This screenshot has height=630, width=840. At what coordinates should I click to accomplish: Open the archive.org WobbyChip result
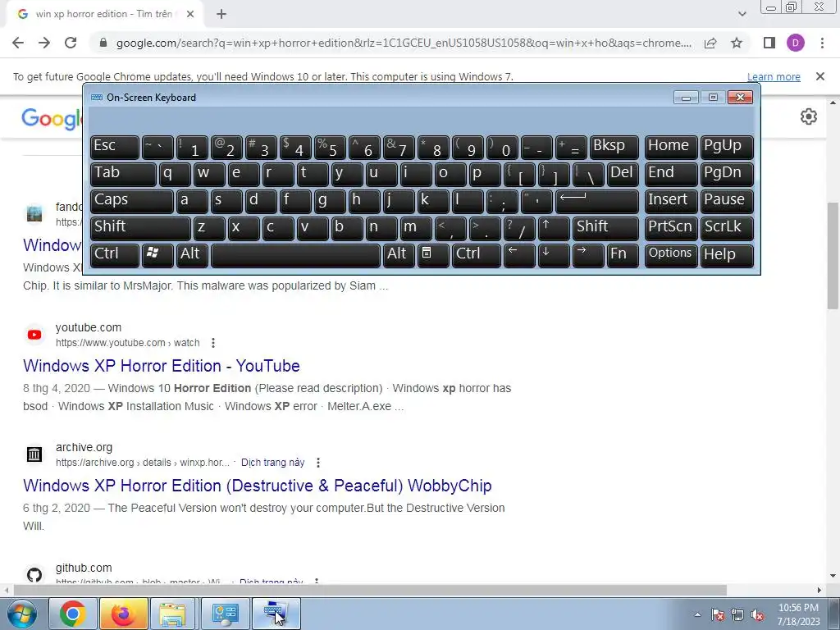click(257, 486)
